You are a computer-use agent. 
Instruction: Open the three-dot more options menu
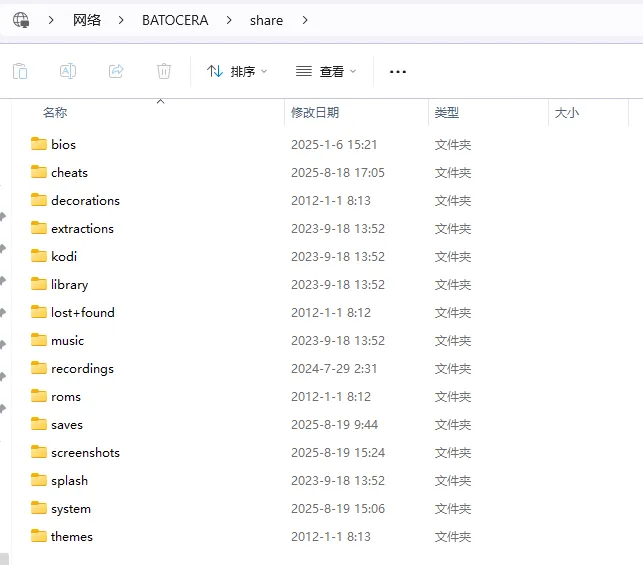pyautogui.click(x=398, y=72)
